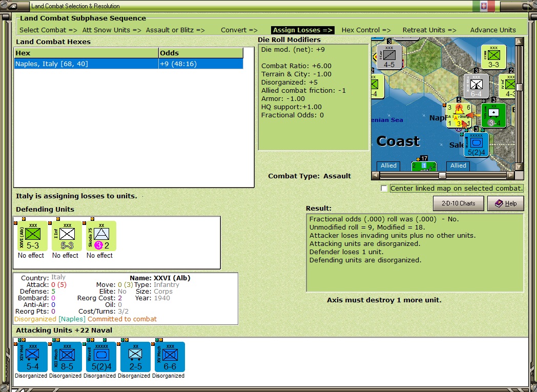
Task: Click the map's horizontal scrollbar right arrow
Action: coord(511,175)
